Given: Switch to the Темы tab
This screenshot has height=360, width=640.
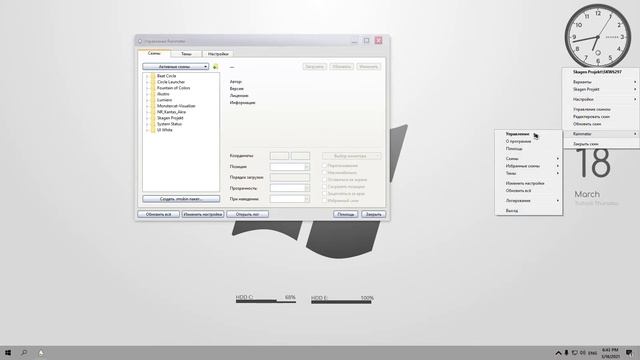Looking at the screenshot, I should (186, 54).
